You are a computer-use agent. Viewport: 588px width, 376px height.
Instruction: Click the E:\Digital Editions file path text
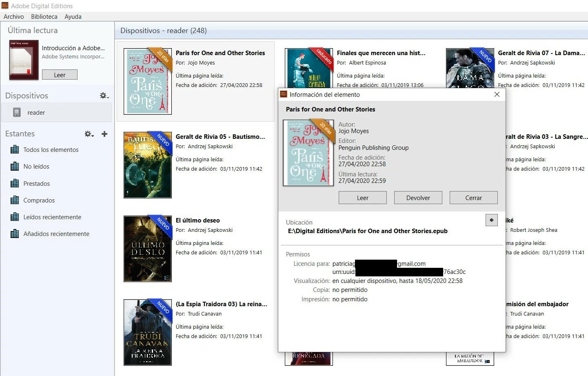coord(368,231)
